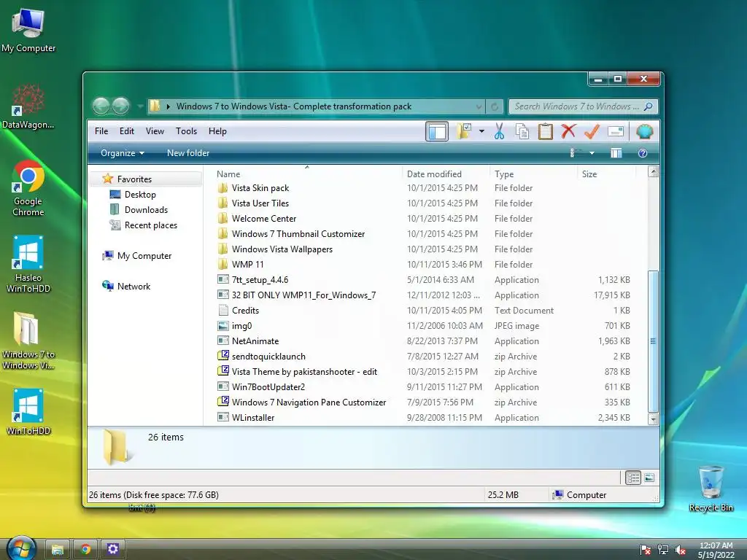Click the Explorer taskbar icon
747x560 pixels.
tap(58, 550)
